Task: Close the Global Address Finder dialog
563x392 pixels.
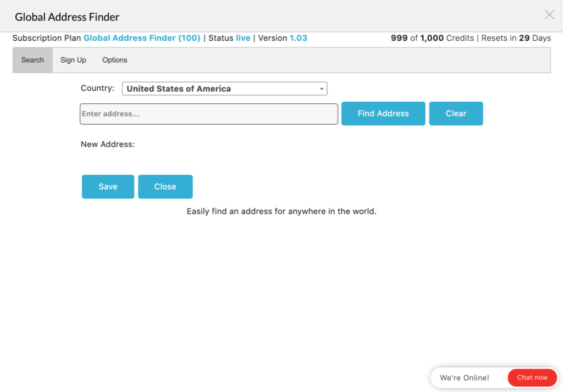Action: coord(549,15)
